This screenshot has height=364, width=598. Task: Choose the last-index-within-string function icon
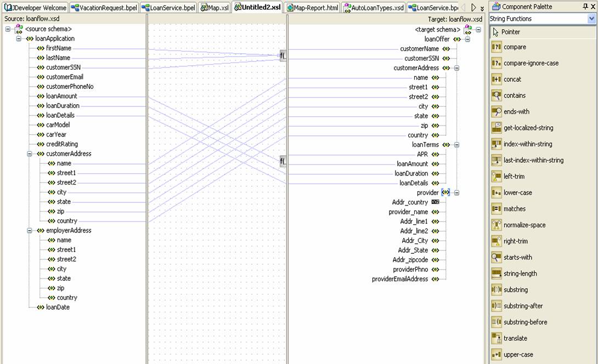click(496, 161)
